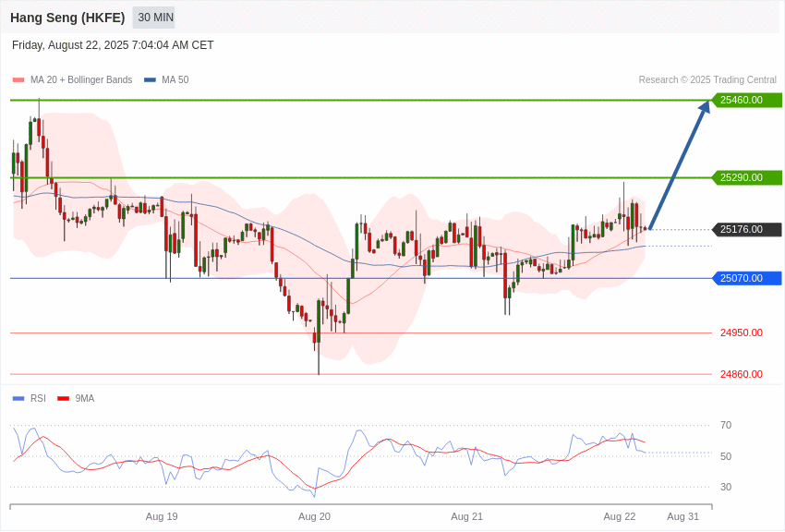This screenshot has width=785, height=532.
Task: Click the RSI blue legend swatch
Action: [18, 398]
